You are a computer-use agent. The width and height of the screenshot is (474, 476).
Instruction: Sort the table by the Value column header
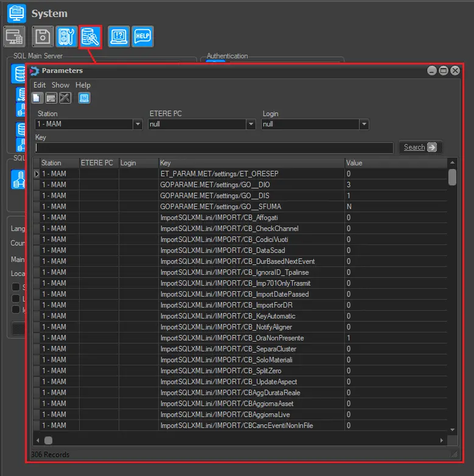pos(394,163)
